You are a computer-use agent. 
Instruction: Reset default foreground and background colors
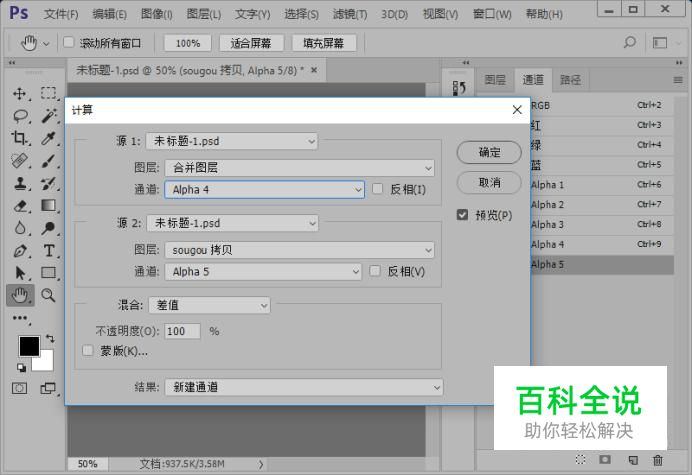(x=21, y=367)
